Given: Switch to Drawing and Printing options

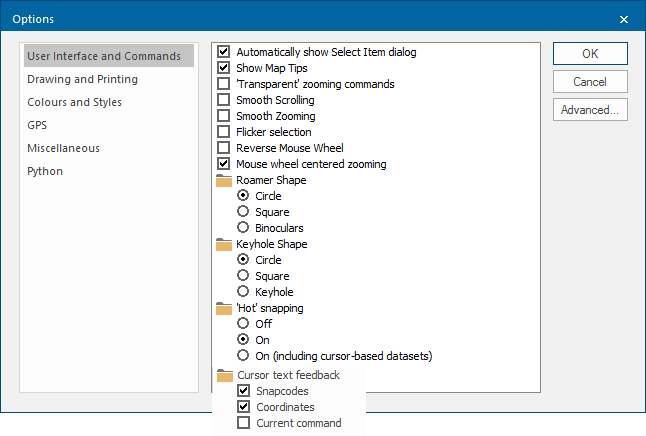Looking at the screenshot, I should click(82, 79).
